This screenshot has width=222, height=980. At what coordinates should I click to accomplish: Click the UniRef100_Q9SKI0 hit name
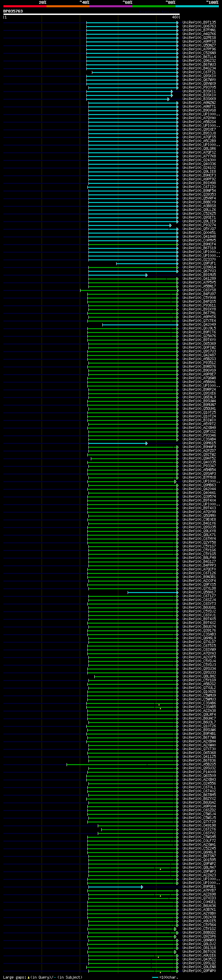[x=199, y=76]
